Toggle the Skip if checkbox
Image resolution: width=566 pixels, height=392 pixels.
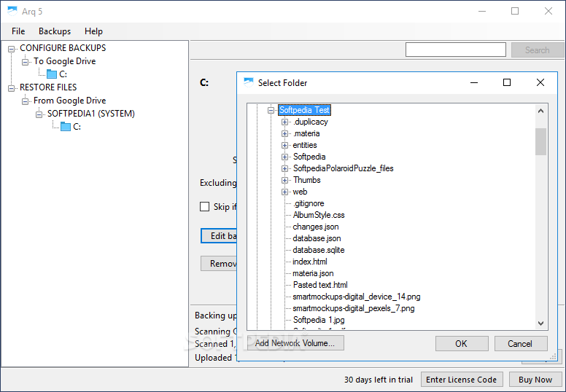coord(205,207)
